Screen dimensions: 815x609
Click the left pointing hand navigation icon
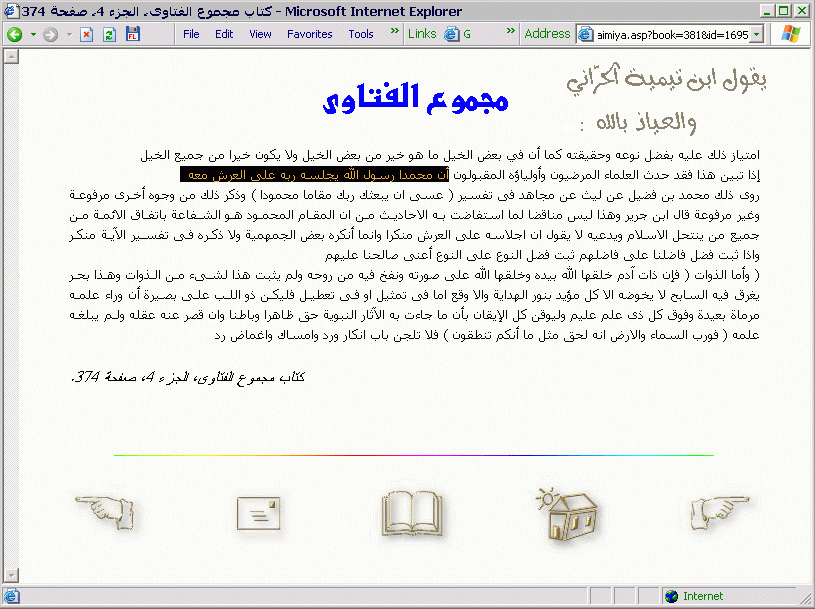pos(106,513)
